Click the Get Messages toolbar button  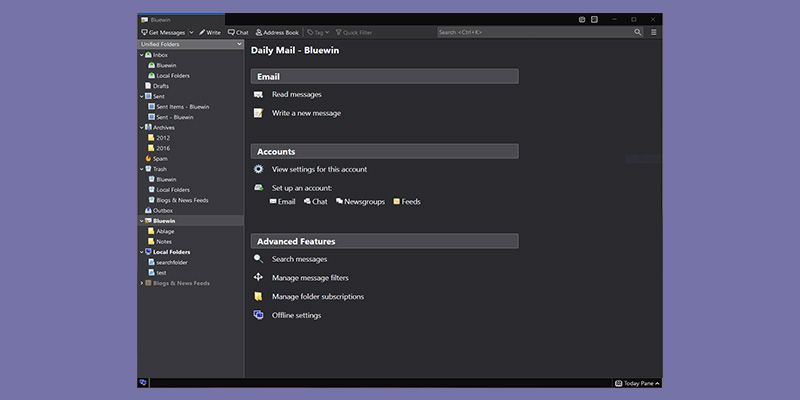click(x=163, y=32)
